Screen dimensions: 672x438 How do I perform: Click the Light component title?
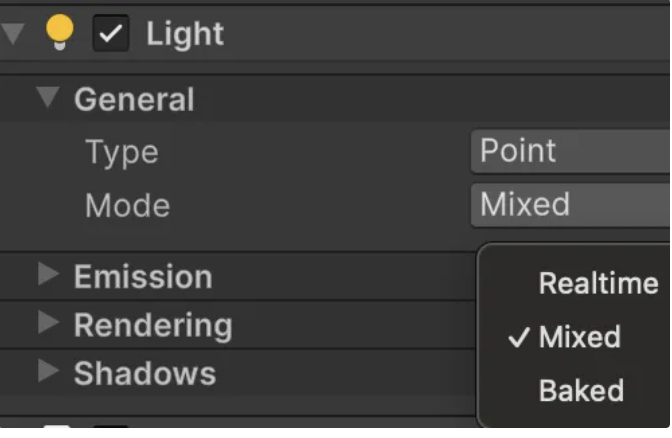coord(185,34)
